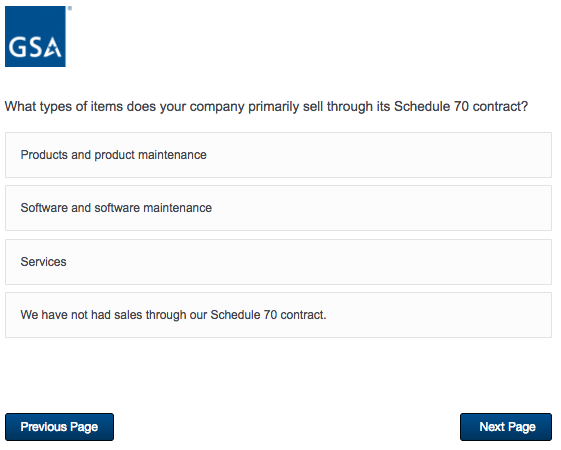The width and height of the screenshot is (561, 450).
Task: Click the 'Products and product maintenance' label text
Action: [113, 155]
